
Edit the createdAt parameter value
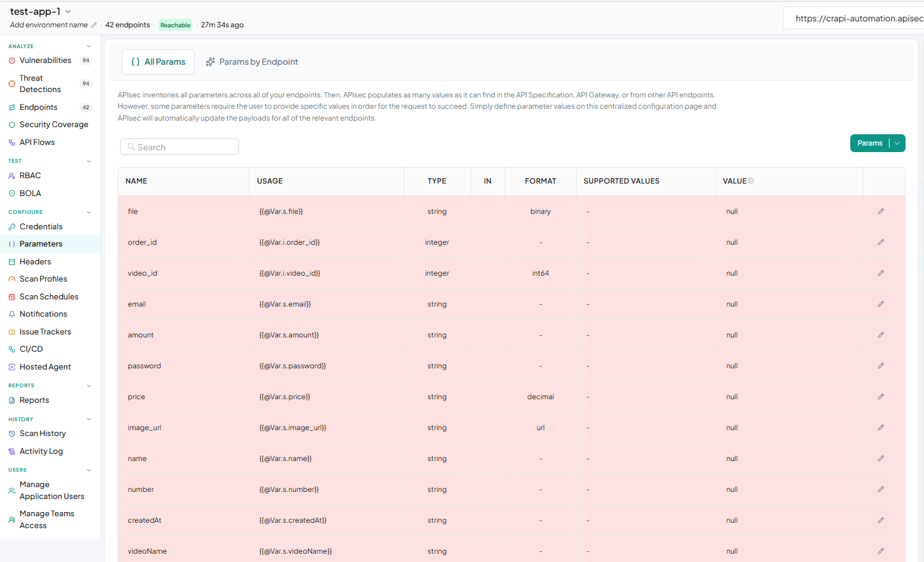point(881,520)
